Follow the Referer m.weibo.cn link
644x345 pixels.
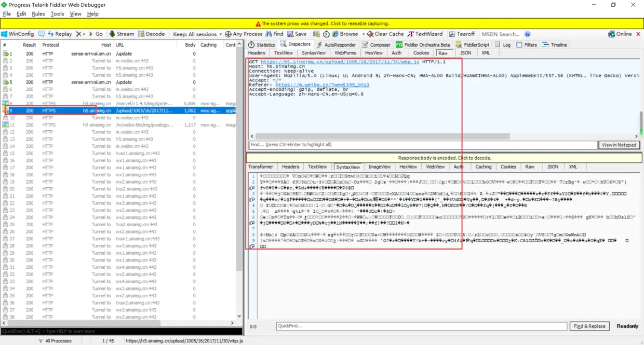pyautogui.click(x=322, y=85)
